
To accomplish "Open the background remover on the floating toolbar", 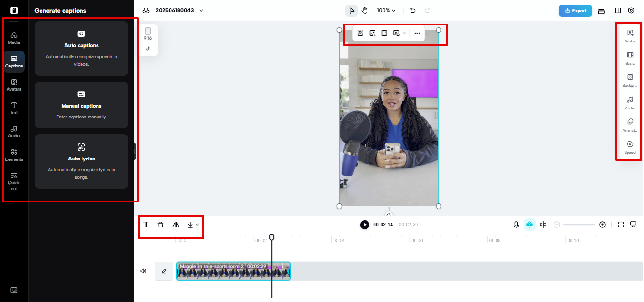I will [x=360, y=33].
